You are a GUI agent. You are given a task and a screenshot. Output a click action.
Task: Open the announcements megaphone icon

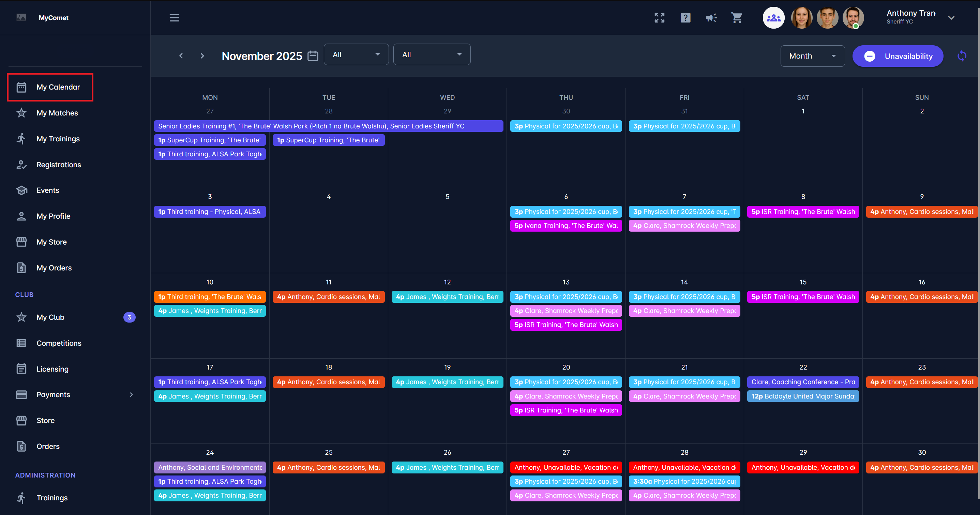pos(711,18)
